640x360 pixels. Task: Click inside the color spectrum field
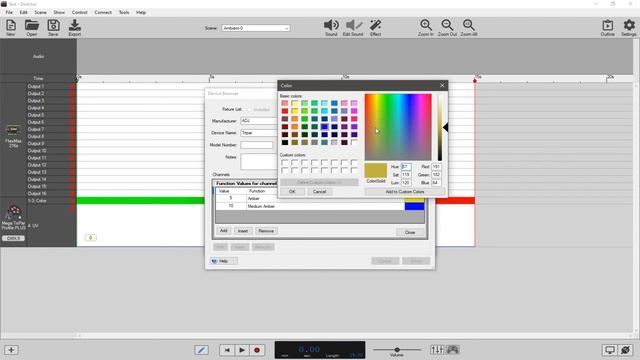pyautogui.click(x=398, y=127)
